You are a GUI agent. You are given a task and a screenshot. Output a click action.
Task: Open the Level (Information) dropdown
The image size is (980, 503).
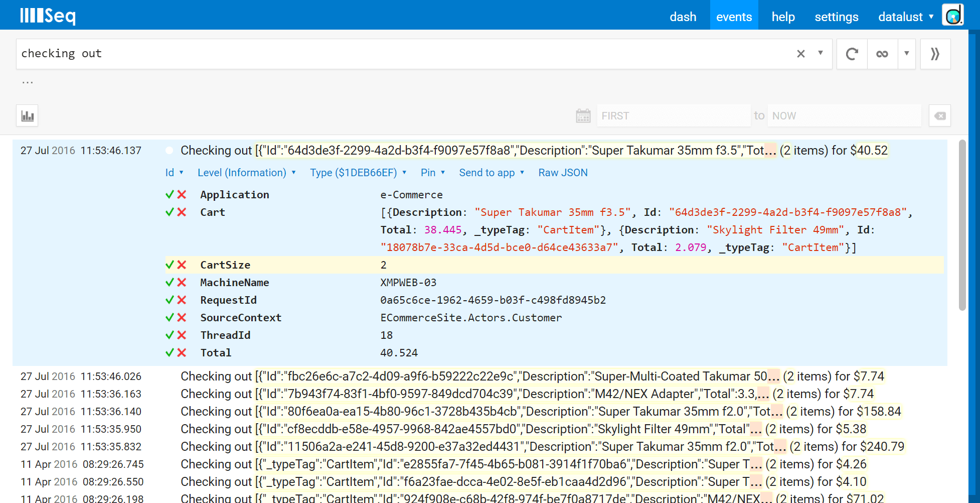(x=247, y=173)
